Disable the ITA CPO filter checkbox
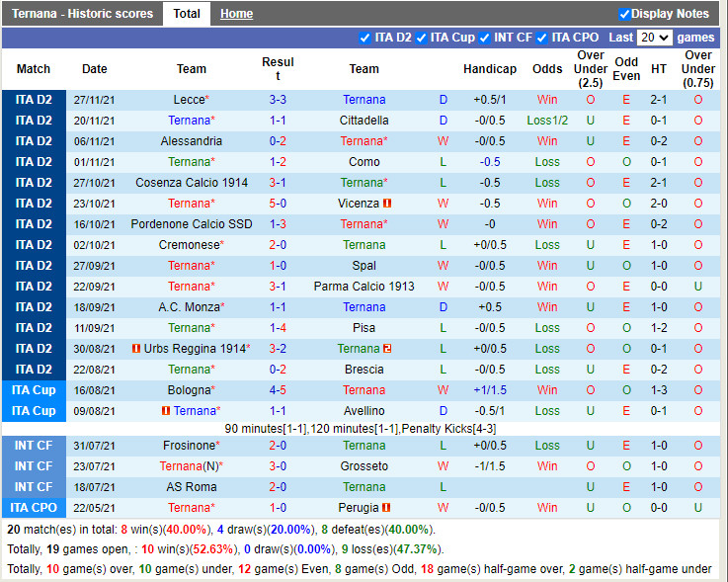 click(542, 38)
